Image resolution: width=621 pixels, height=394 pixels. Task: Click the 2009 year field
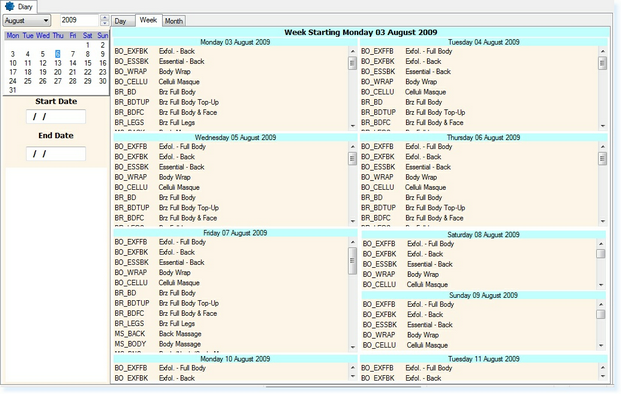tap(79, 20)
